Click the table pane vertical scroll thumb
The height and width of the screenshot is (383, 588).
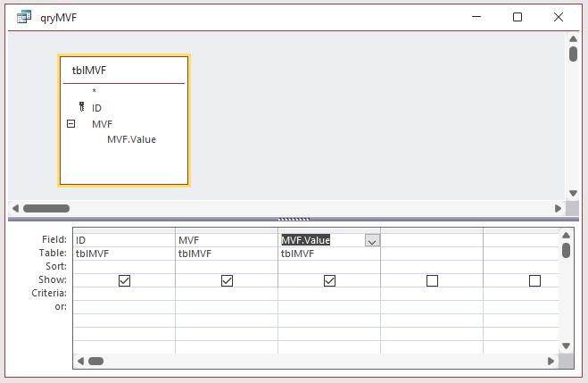(x=573, y=54)
